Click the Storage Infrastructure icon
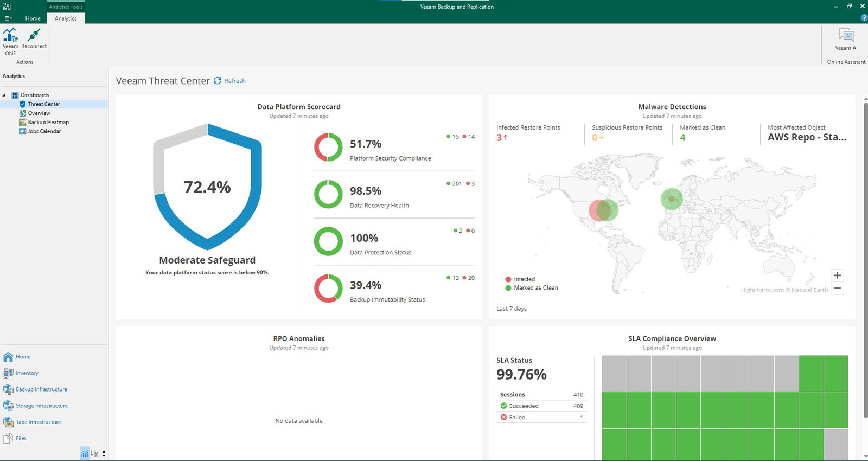 point(8,406)
